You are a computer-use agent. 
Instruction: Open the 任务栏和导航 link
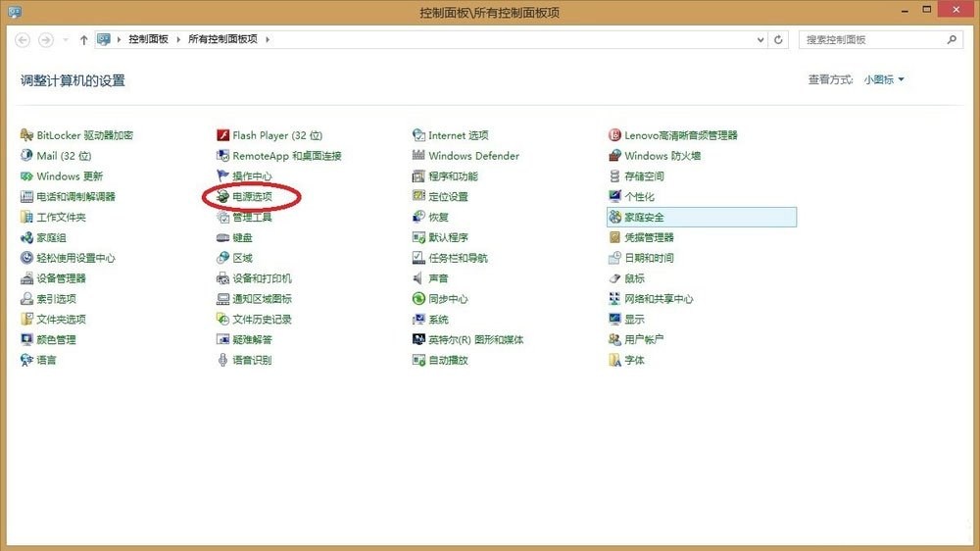(458, 258)
